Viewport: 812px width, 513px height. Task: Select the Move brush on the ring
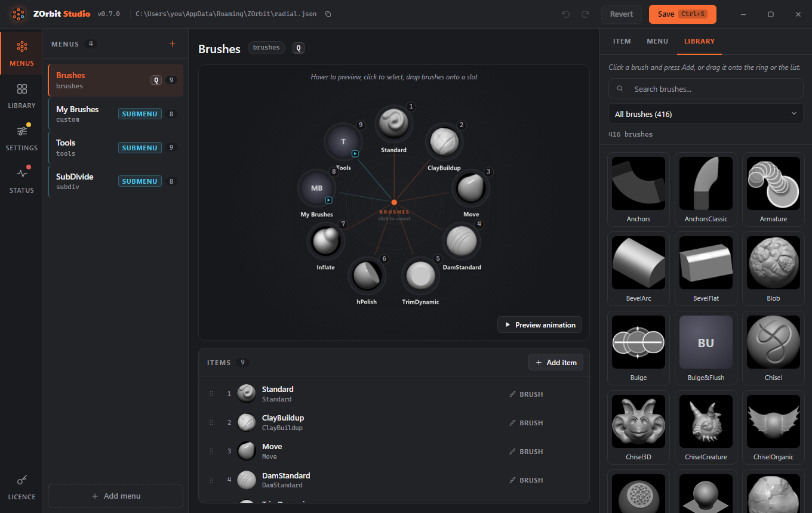470,188
